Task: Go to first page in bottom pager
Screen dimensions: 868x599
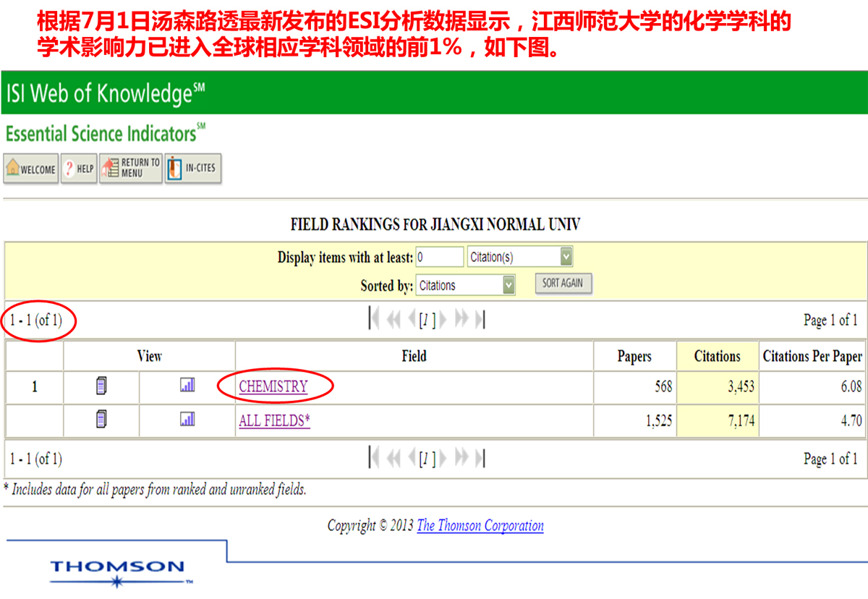Action: pyautogui.click(x=375, y=458)
